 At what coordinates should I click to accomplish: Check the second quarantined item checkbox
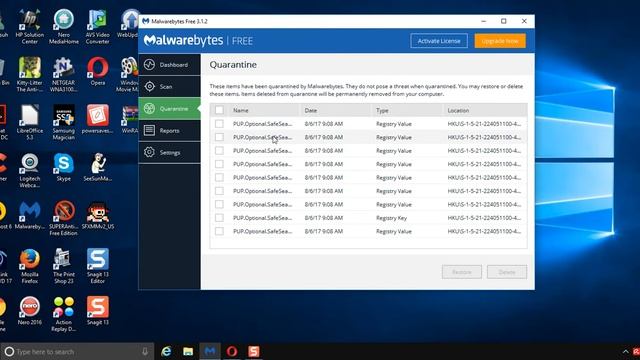pyautogui.click(x=219, y=137)
